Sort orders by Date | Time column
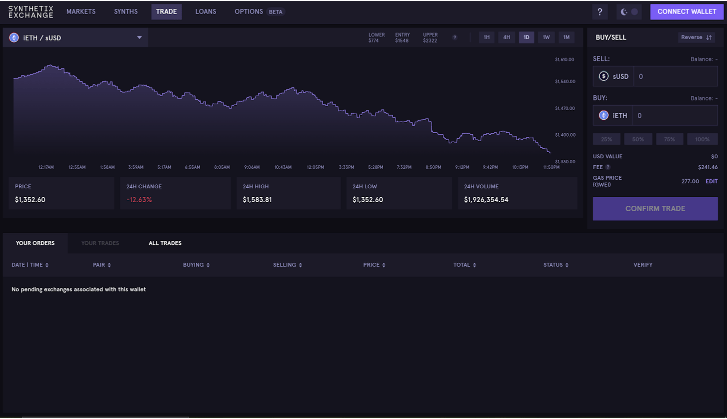Image resolution: width=727 pixels, height=419 pixels. pyautogui.click(x=30, y=265)
